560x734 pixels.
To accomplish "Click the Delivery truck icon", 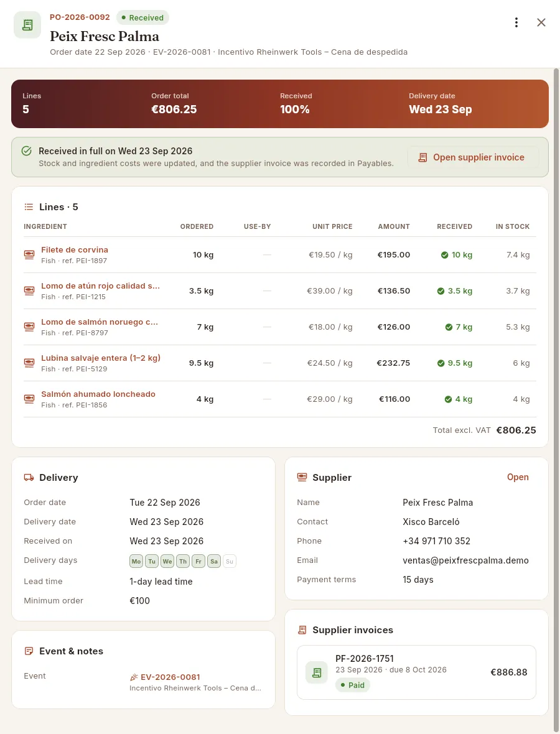I will click(29, 478).
